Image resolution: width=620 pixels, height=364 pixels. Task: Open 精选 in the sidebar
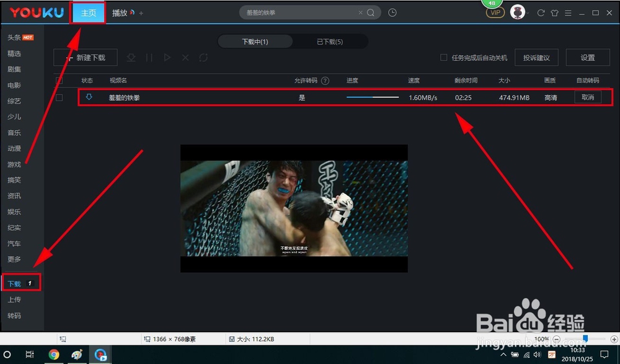14,53
